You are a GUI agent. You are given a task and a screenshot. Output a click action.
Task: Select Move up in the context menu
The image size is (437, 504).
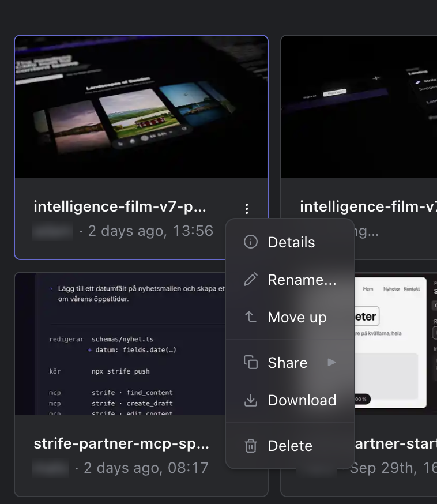pyautogui.click(x=290, y=317)
